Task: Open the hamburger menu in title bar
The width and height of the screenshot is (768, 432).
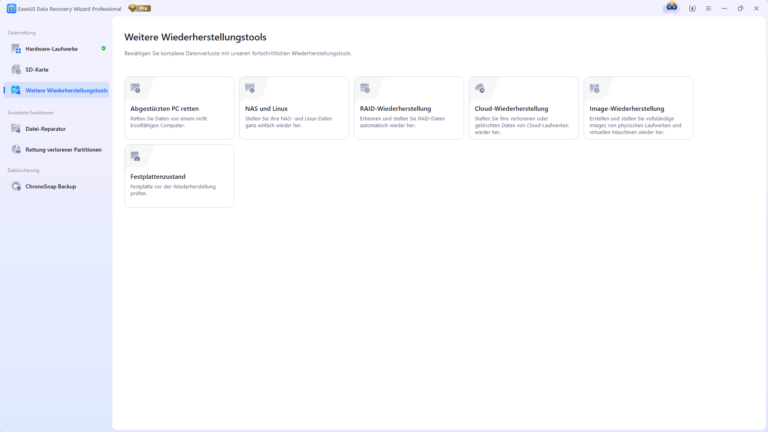Action: [708, 8]
